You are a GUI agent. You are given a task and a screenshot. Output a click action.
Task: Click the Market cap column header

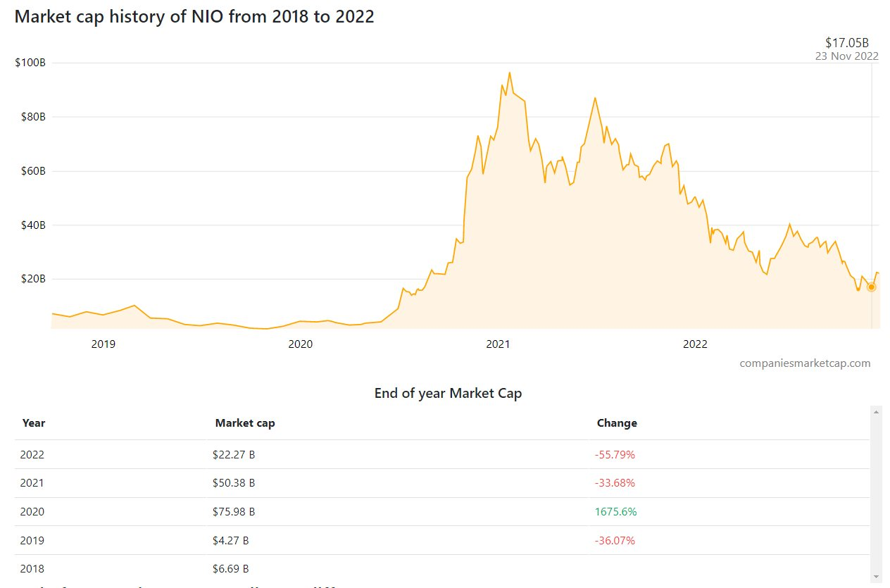245,423
